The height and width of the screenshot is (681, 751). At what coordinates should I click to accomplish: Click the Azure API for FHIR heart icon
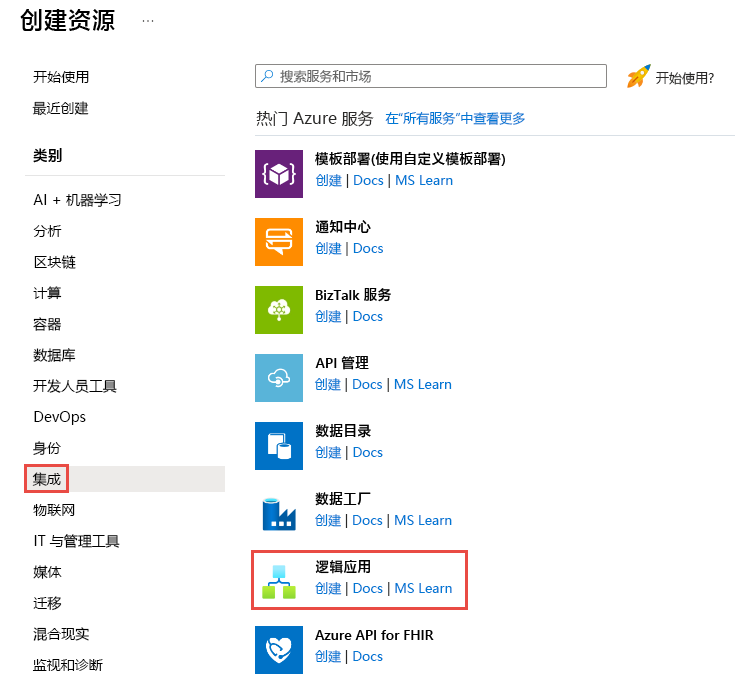coord(279,650)
